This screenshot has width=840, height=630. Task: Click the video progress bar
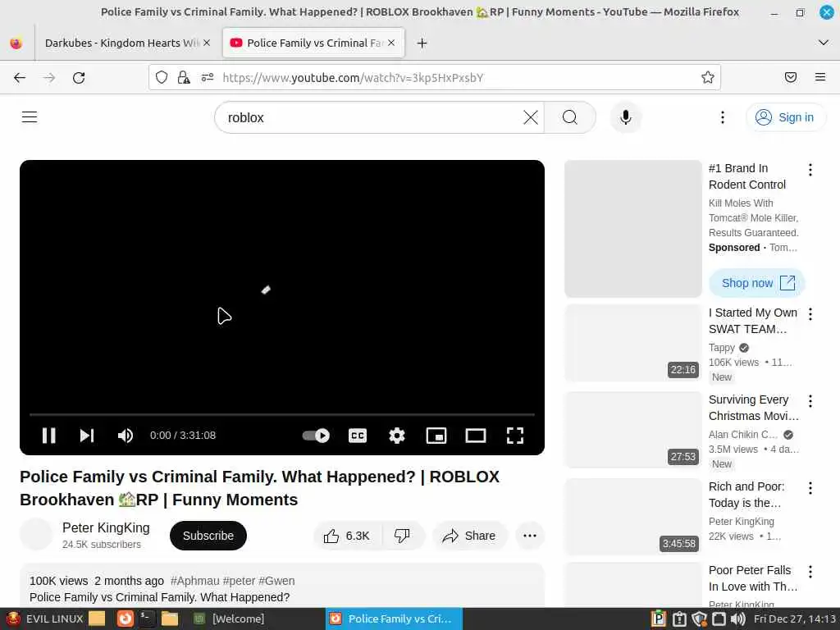282,414
